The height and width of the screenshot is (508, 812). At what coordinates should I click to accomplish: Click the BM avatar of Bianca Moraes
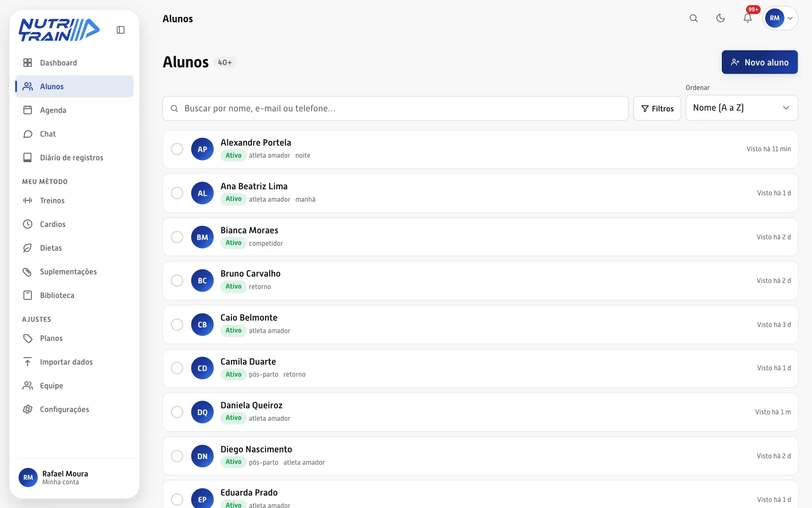coord(202,237)
